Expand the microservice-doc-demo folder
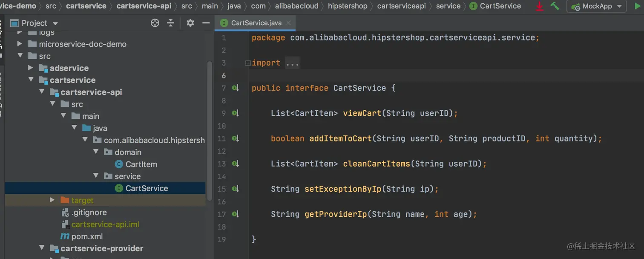644x259 pixels. click(x=20, y=44)
